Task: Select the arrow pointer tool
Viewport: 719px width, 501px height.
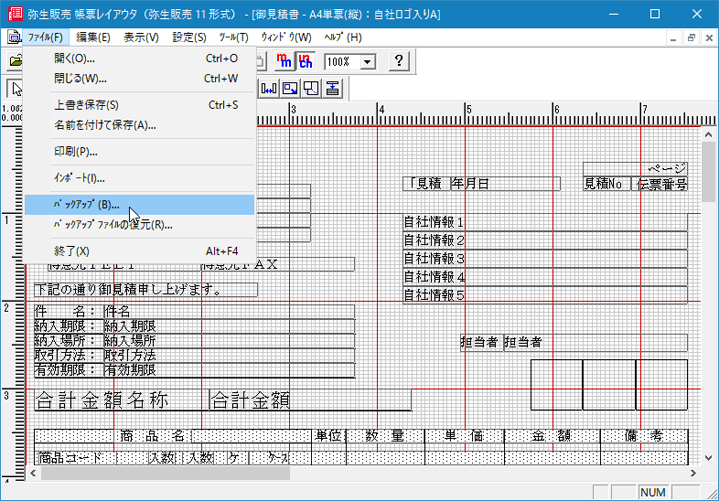Action: pyautogui.click(x=15, y=88)
